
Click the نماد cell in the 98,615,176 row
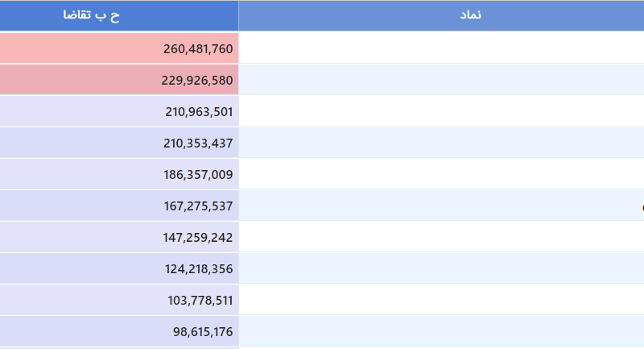[x=441, y=331]
